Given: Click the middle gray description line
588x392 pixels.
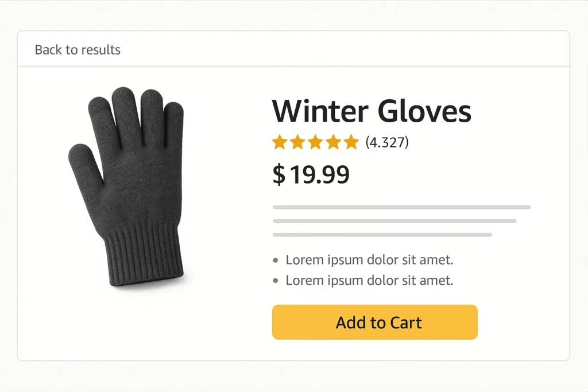Looking at the screenshot, I should (x=394, y=221).
